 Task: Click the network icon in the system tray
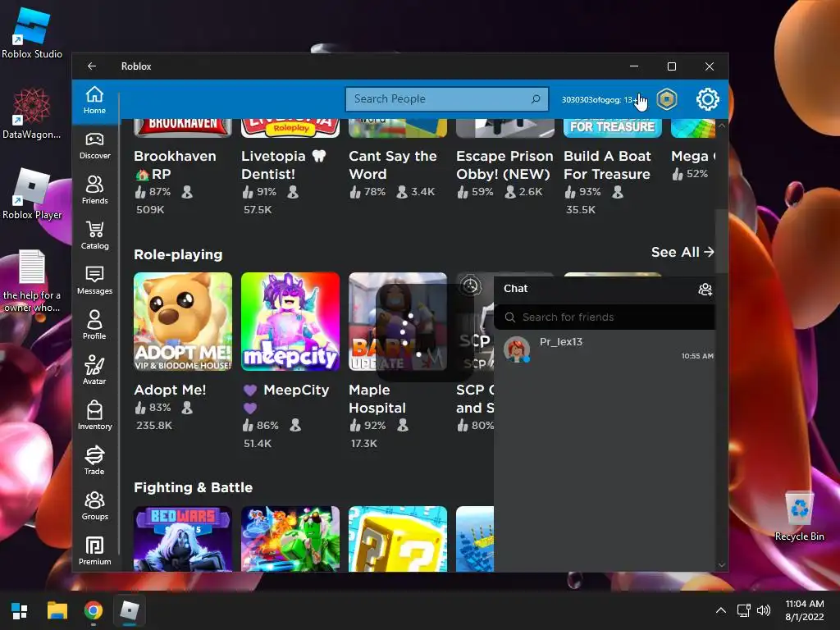(743, 610)
